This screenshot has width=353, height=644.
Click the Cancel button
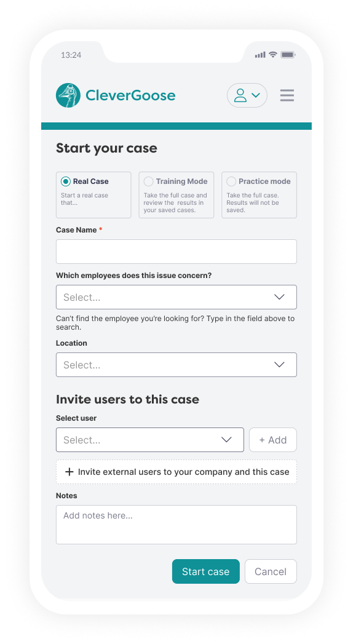click(x=271, y=571)
